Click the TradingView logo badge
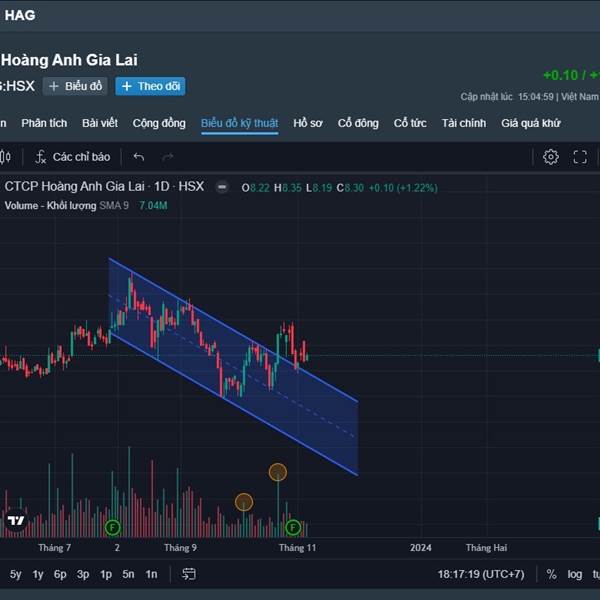The image size is (600, 600). pos(16,520)
